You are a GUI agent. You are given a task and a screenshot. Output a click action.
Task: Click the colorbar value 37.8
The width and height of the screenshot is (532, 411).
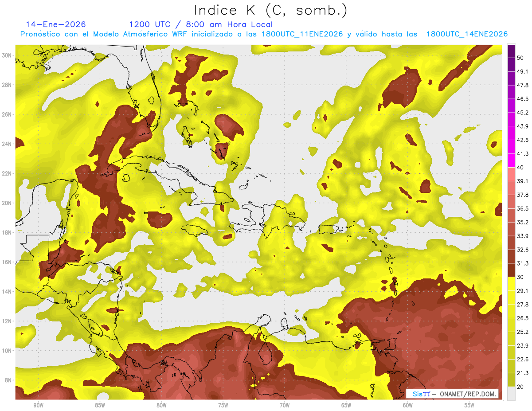click(523, 195)
